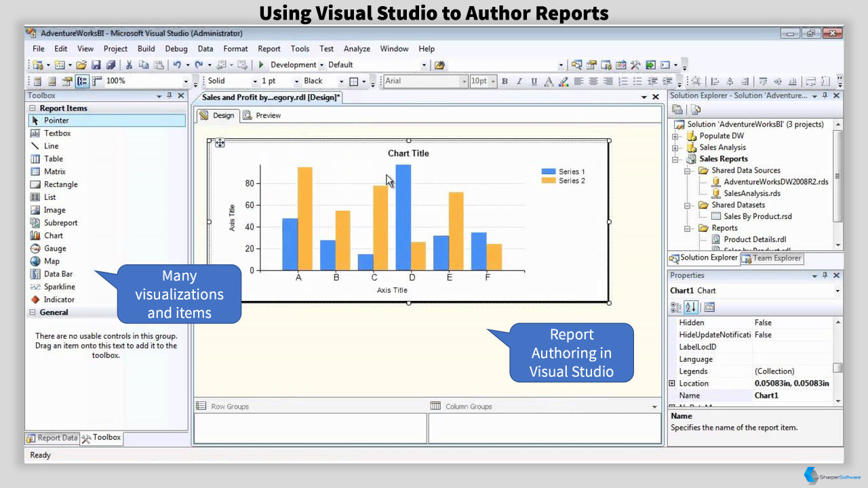Expand the Sales Analysis project node
This screenshot has height=488, width=868.
tap(675, 148)
